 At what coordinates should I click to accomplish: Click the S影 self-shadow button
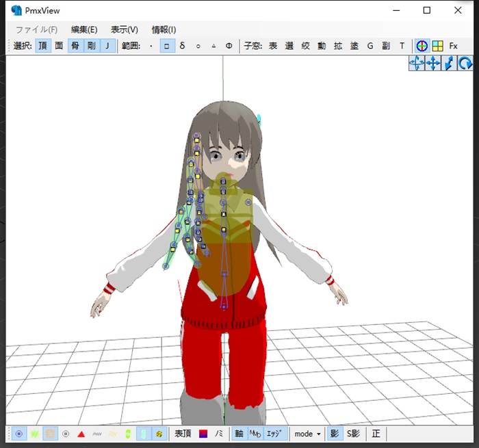click(353, 434)
